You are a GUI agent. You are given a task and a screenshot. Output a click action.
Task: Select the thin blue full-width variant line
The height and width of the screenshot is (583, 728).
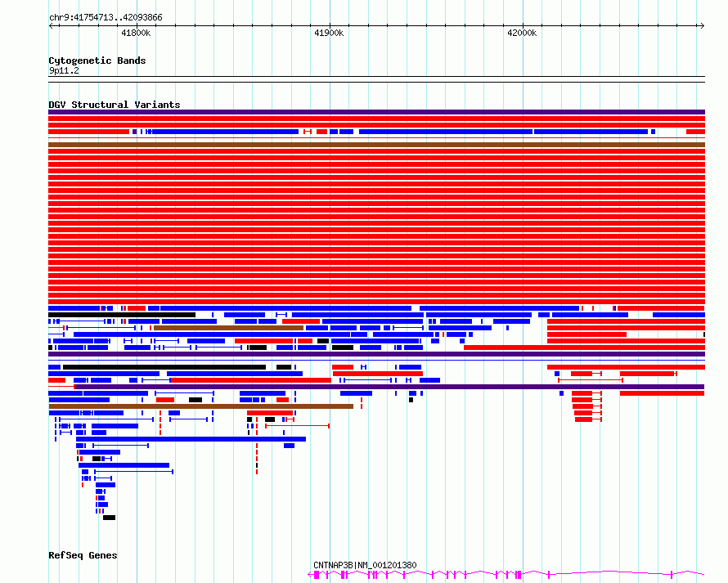[376, 361]
